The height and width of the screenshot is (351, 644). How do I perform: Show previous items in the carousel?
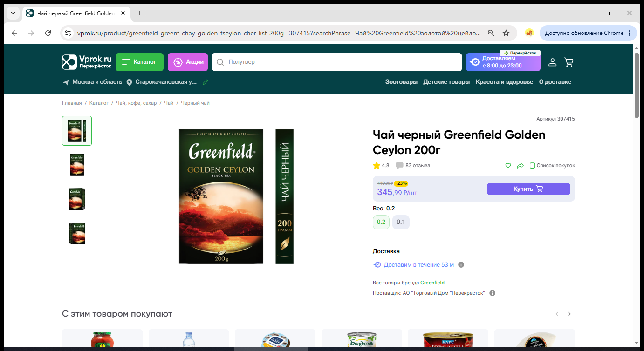pos(557,314)
